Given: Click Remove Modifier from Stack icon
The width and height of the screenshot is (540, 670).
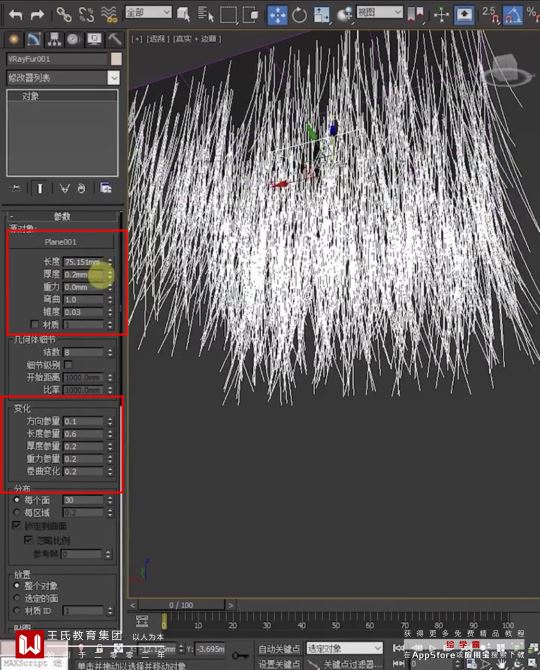Looking at the screenshot, I should click(82, 188).
